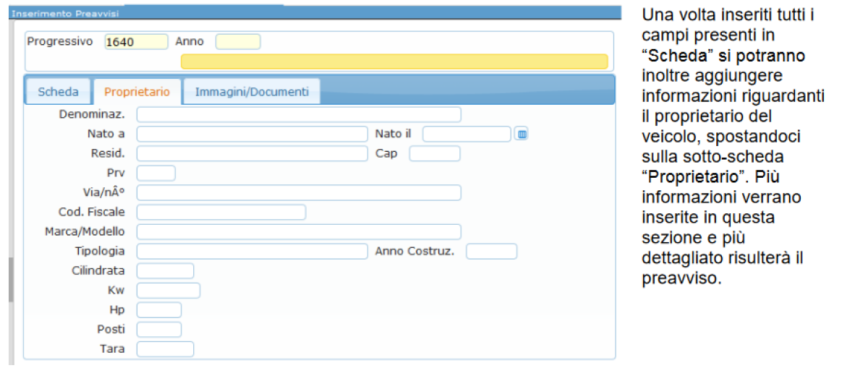Select the Prv input field
The width and height of the screenshot is (868, 368).
pos(156,173)
